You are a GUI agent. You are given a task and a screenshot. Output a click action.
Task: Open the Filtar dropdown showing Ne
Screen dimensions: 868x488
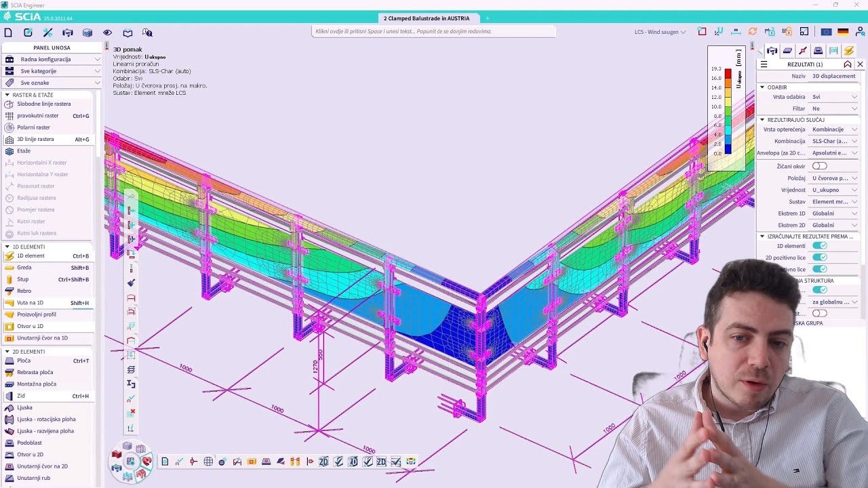click(835, 108)
